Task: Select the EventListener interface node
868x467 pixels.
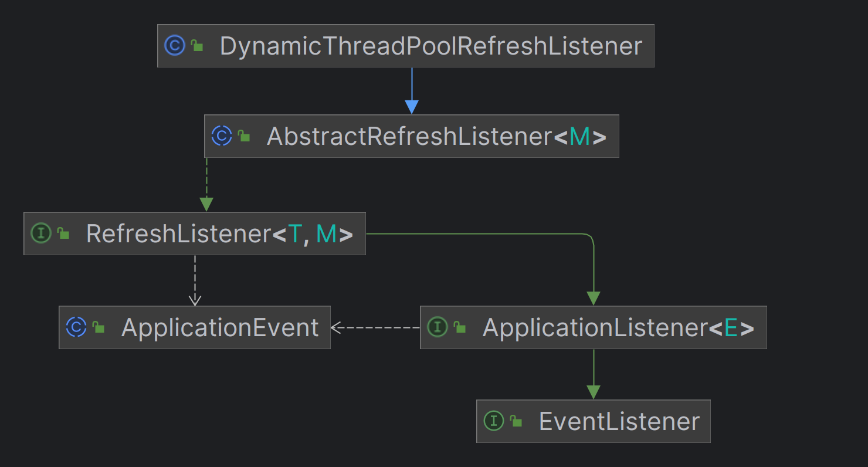Action: [616, 421]
